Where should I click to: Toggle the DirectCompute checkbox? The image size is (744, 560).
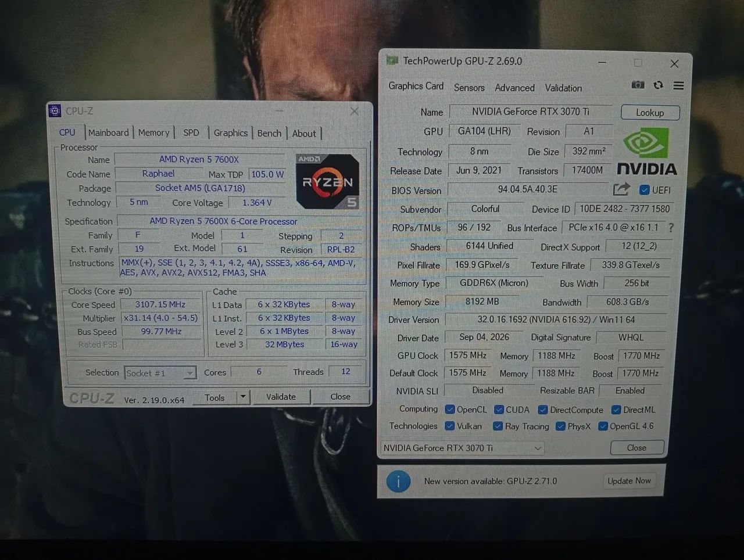(x=542, y=410)
